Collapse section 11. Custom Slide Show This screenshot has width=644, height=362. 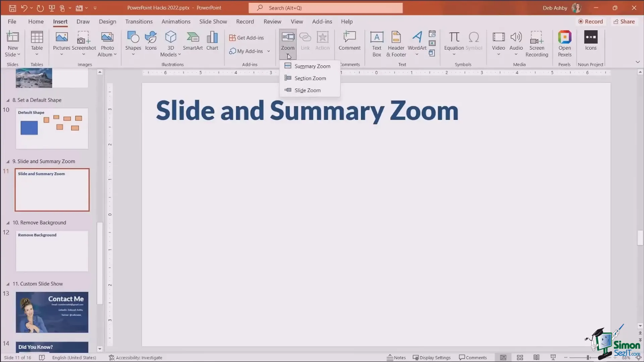(8, 284)
